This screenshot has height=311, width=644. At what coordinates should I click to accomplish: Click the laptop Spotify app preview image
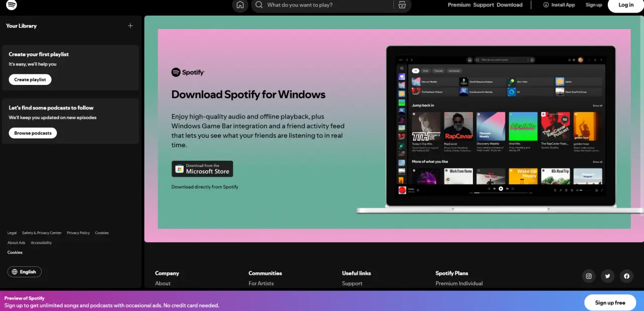pos(500,129)
